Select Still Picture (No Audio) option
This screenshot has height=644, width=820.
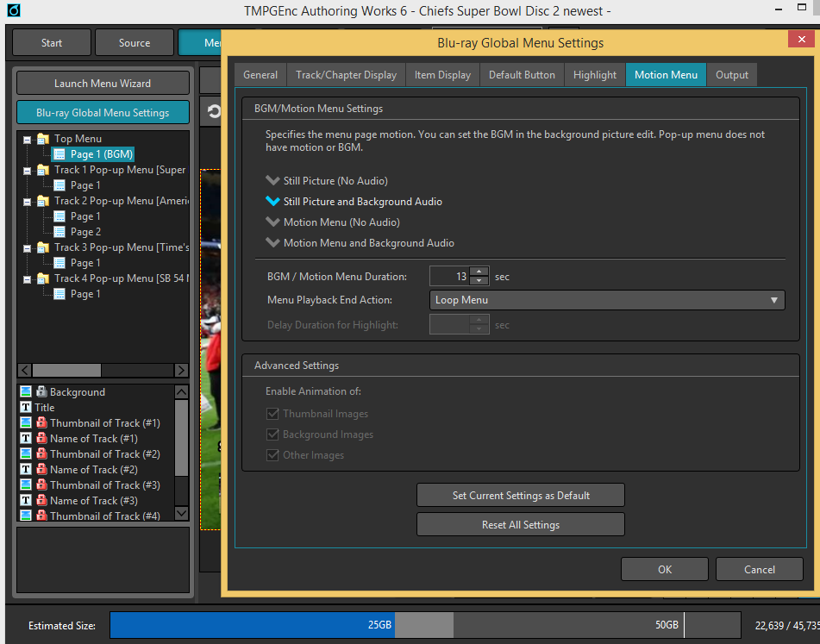(327, 181)
